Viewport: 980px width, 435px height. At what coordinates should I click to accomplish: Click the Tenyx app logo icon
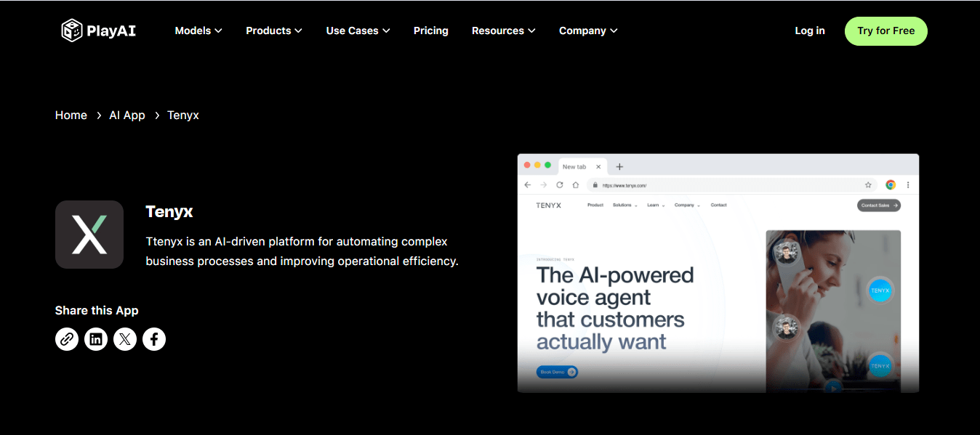tap(89, 235)
